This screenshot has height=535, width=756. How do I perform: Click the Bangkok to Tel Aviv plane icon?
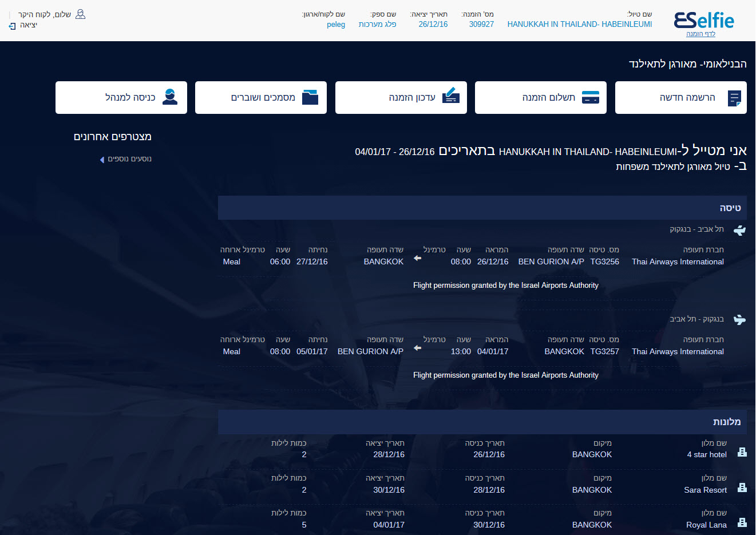click(x=739, y=320)
